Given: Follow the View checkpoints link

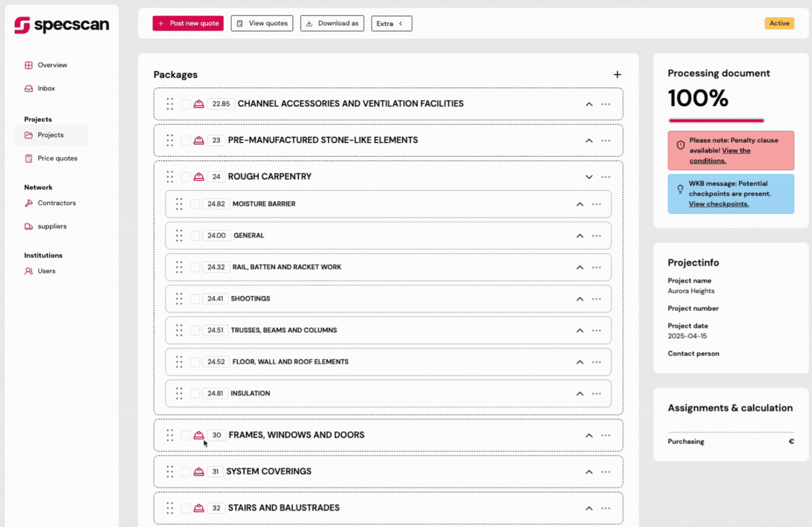Looking at the screenshot, I should [x=719, y=204].
